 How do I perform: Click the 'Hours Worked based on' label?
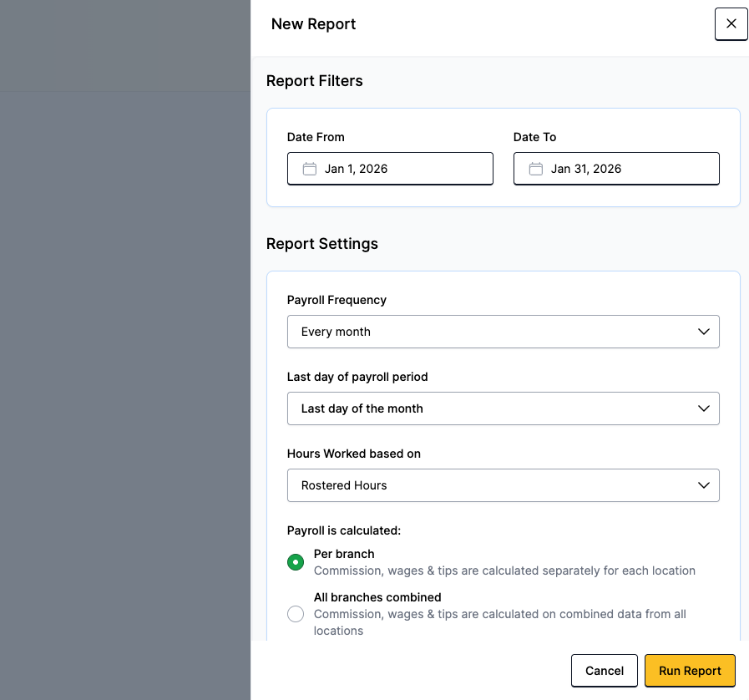pyautogui.click(x=354, y=454)
